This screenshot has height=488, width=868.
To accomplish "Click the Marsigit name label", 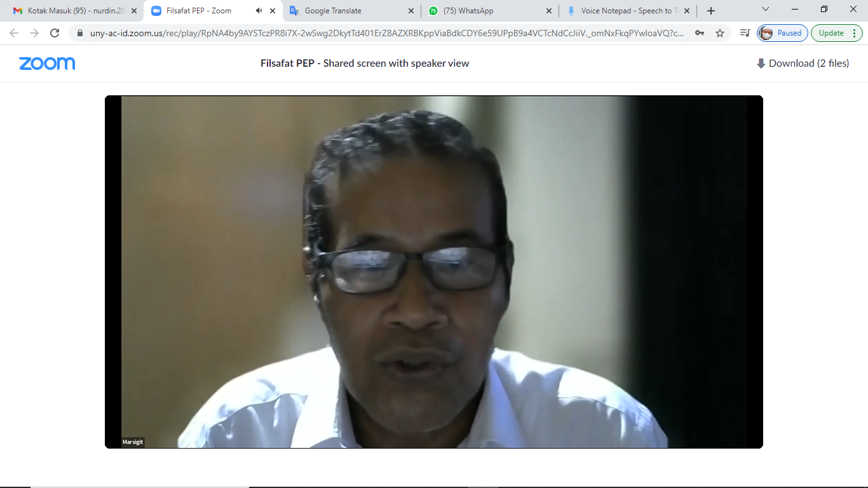I will [133, 442].
